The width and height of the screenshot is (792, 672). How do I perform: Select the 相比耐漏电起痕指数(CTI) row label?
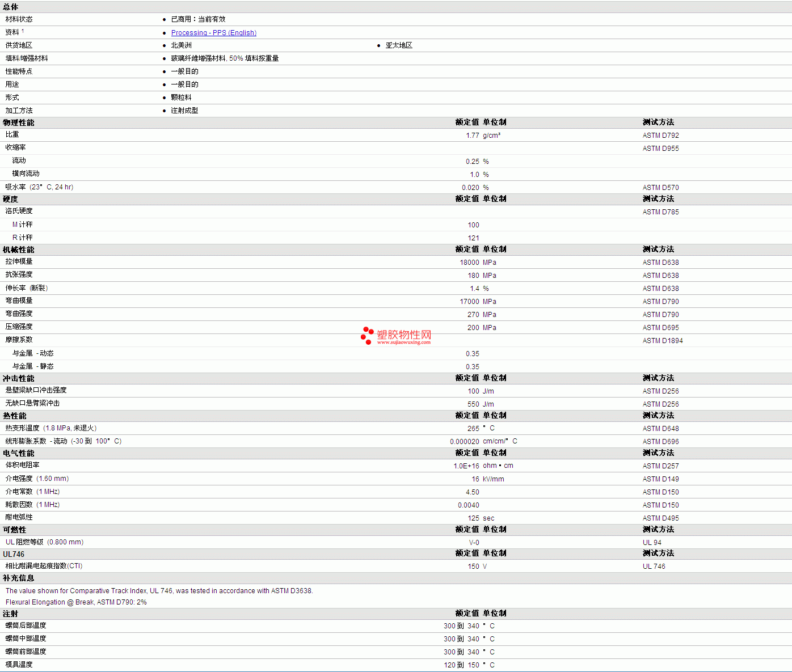point(44,566)
